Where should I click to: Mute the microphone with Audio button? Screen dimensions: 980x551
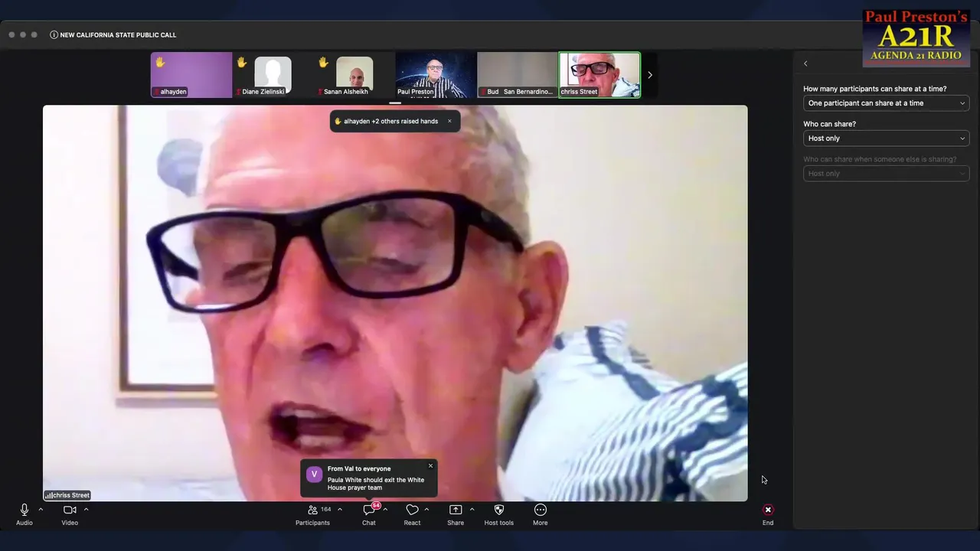click(x=24, y=514)
